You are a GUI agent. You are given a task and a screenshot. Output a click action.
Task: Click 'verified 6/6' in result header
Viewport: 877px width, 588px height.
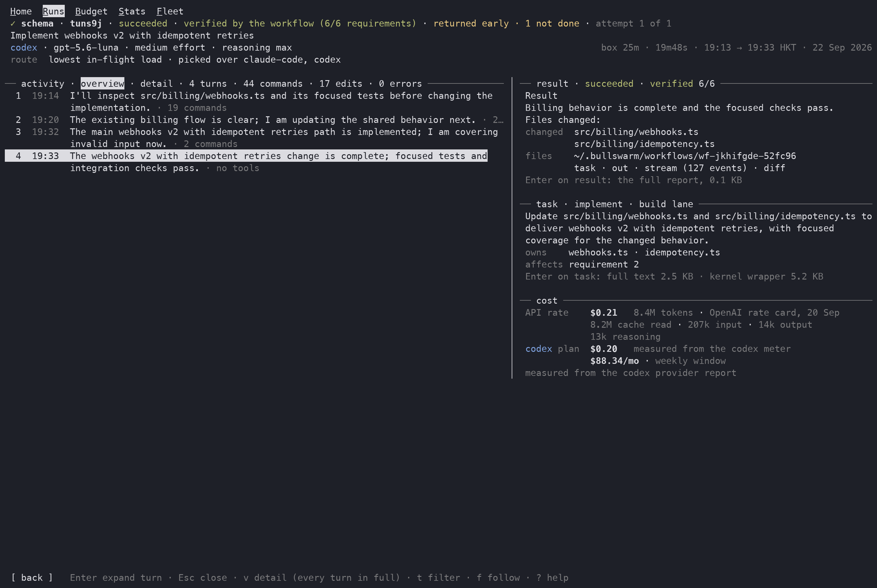(682, 83)
